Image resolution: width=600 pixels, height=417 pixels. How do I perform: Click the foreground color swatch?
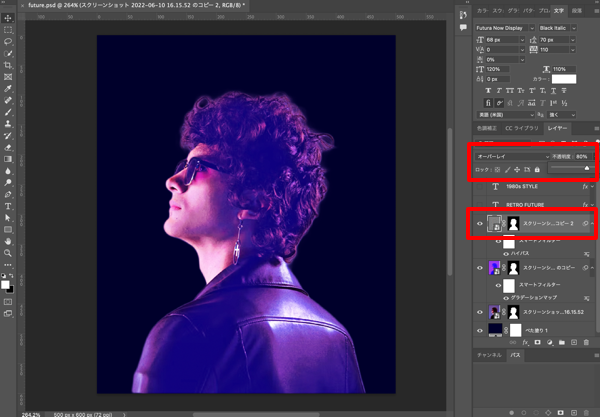click(5, 285)
